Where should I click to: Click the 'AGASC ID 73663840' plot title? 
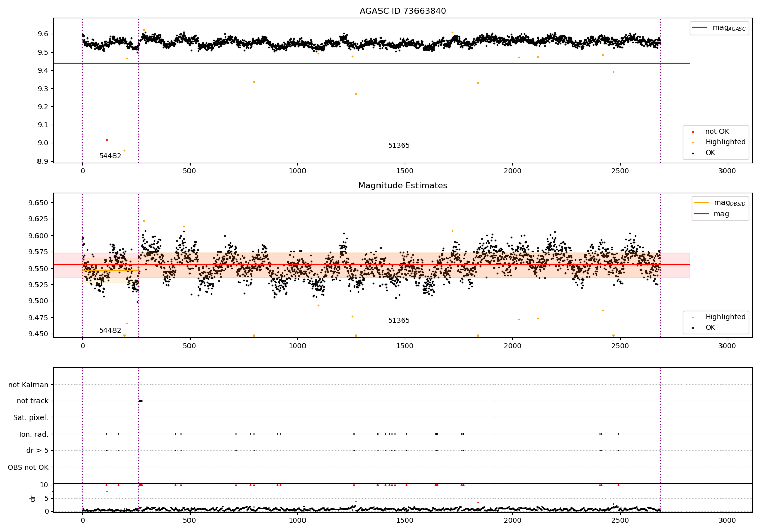[403, 11]
